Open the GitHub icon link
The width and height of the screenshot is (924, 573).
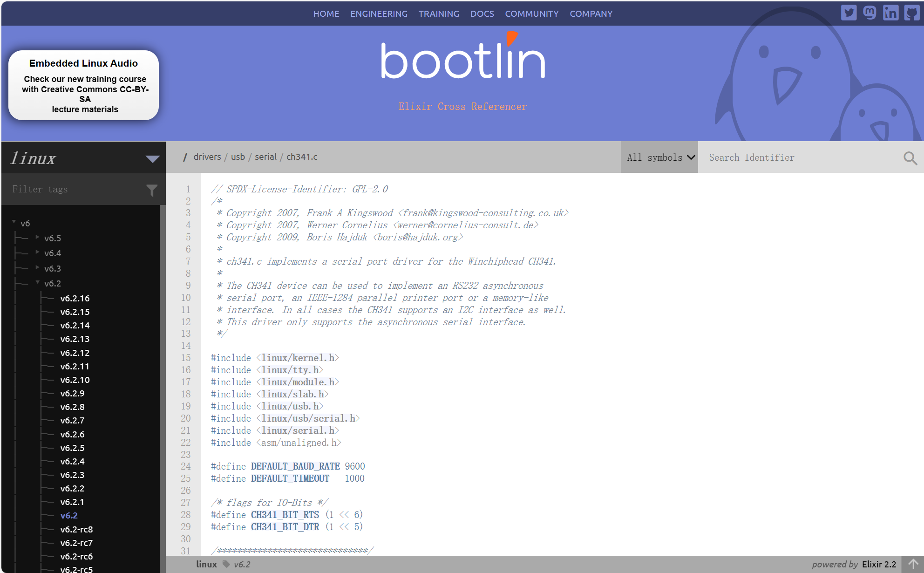coord(911,13)
